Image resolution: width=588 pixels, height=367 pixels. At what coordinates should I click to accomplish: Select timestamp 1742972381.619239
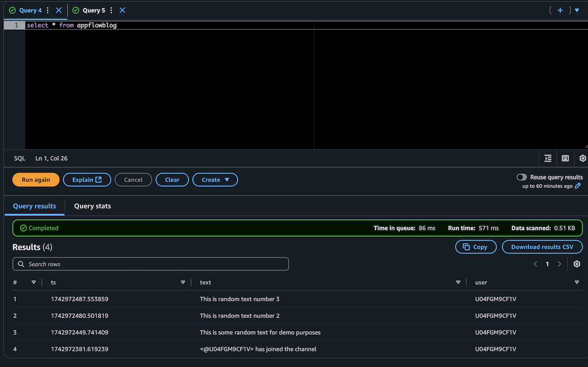click(x=79, y=349)
